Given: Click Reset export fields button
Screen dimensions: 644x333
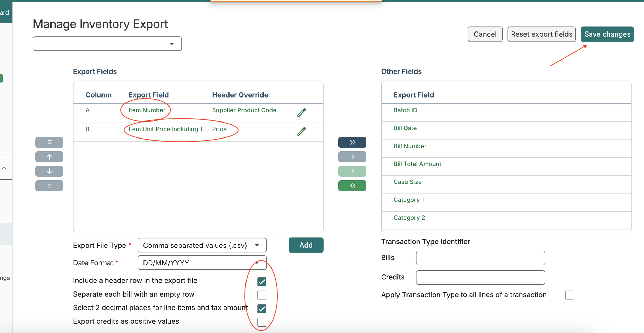Looking at the screenshot, I should click(541, 34).
